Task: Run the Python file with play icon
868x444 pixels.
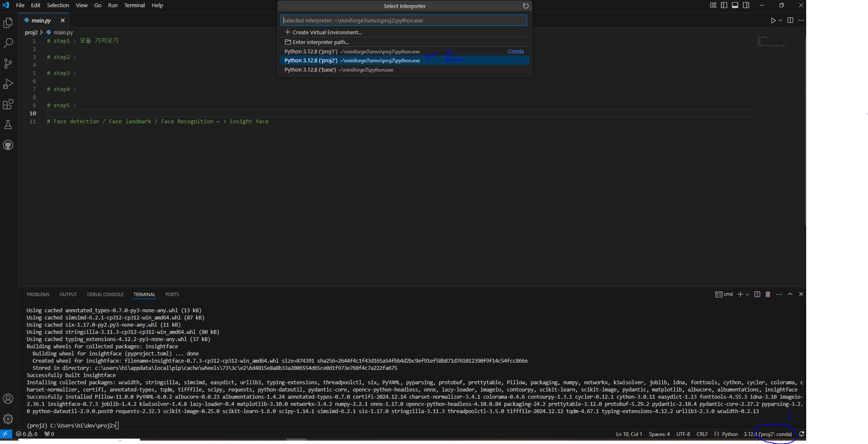Action: tap(773, 20)
